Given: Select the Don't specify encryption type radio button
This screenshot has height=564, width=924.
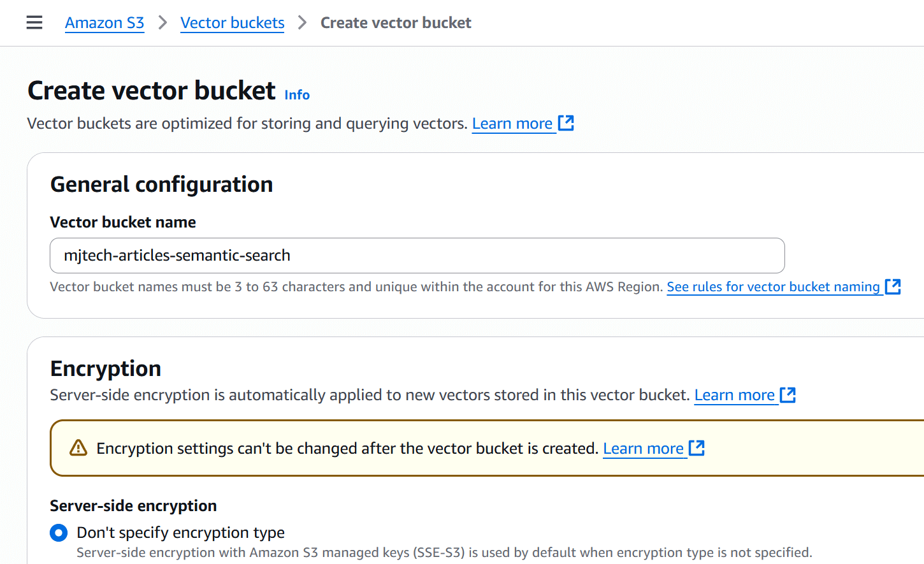Looking at the screenshot, I should (58, 533).
